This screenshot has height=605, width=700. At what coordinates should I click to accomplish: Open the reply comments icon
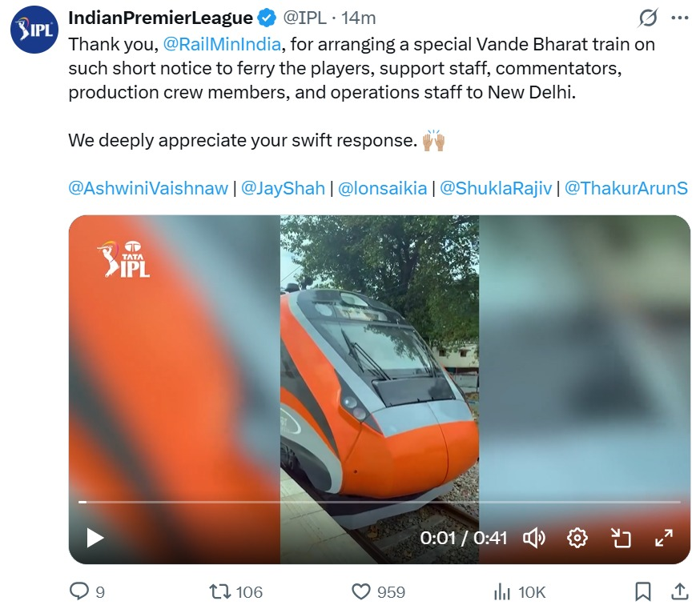click(79, 591)
